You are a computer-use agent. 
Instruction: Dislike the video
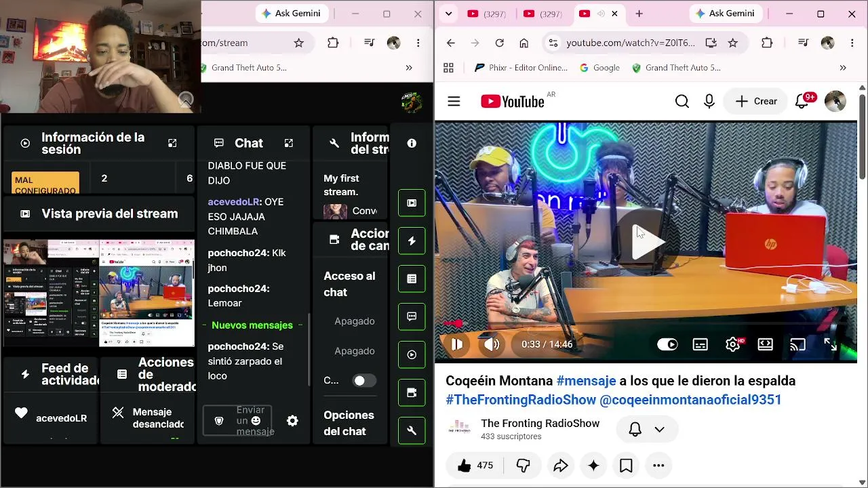coord(523,466)
